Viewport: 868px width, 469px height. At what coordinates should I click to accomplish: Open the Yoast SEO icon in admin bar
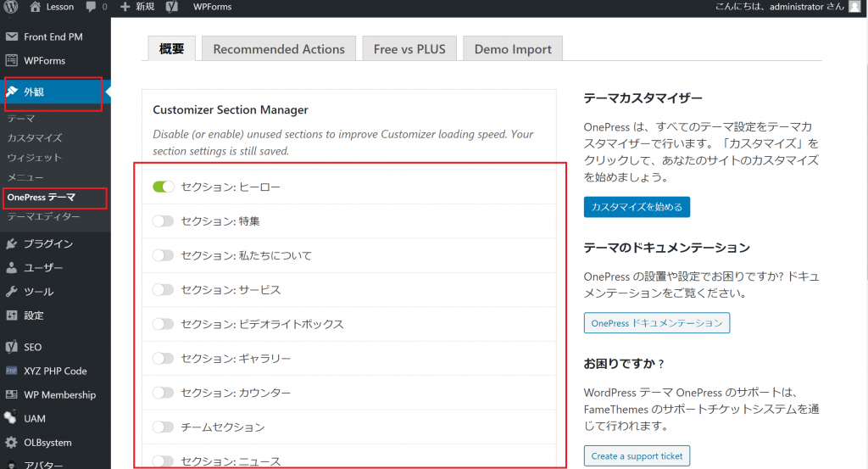coord(172,7)
